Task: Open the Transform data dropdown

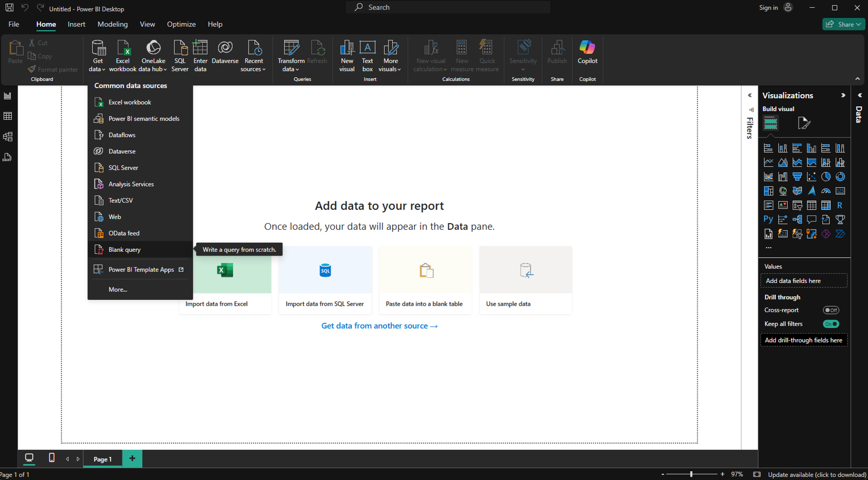Action: (291, 56)
